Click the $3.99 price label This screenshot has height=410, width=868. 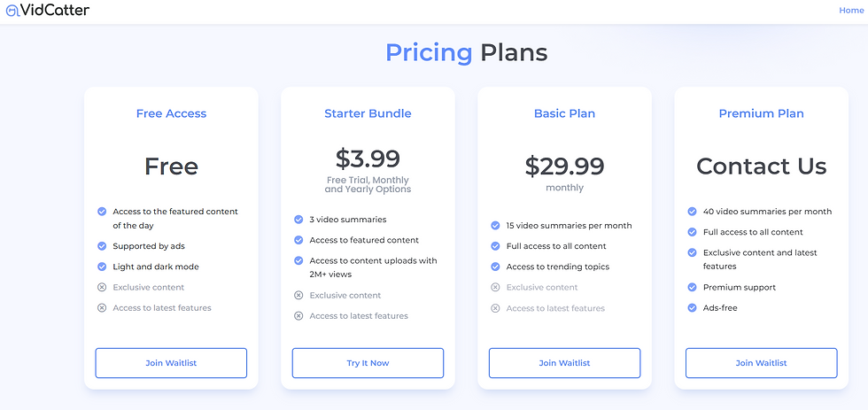(x=368, y=159)
